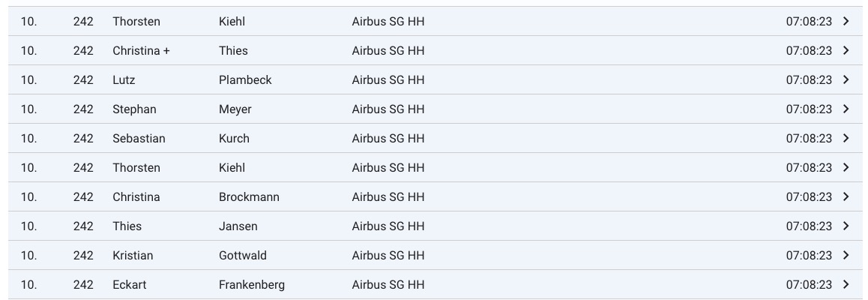Screen dimensions: 868x300
Task: Click the chevron on Christina Brockmann's row
Action: pyautogui.click(x=846, y=197)
